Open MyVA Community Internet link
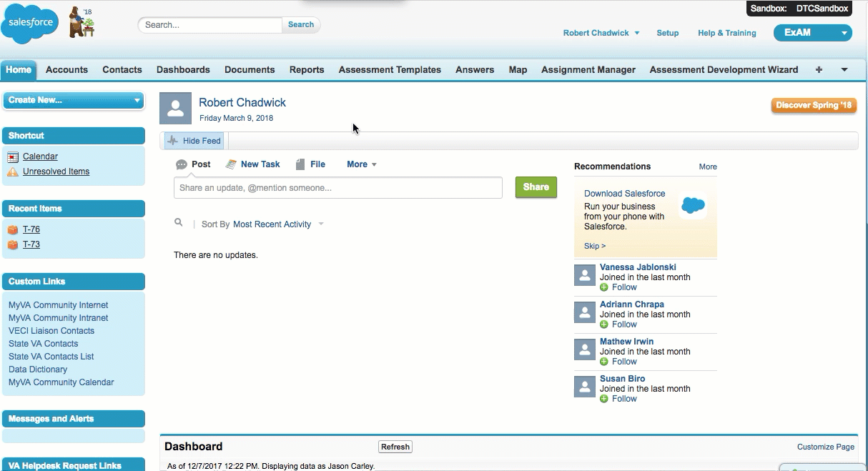This screenshot has width=868, height=471. 59,305
